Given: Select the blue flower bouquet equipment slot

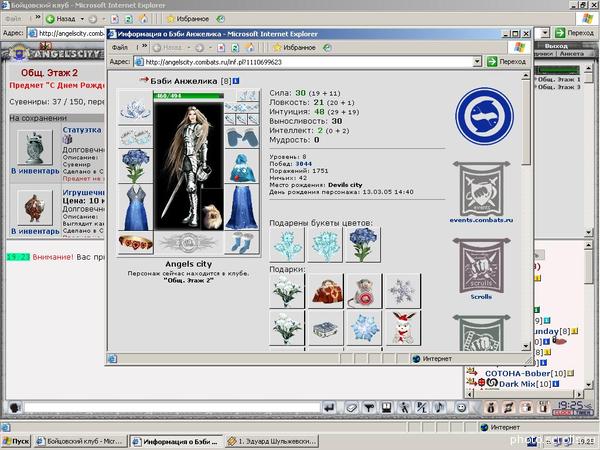Looking at the screenshot, I should click(x=136, y=166).
